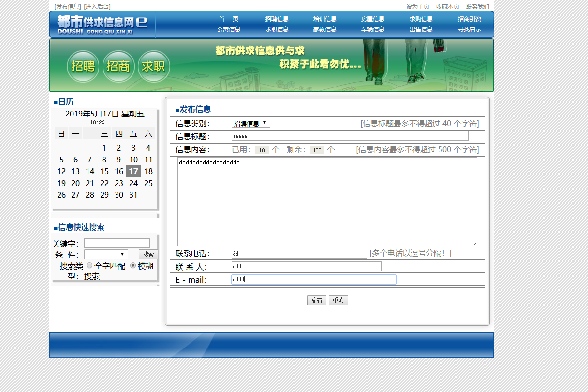The width and height of the screenshot is (588, 392).
Task: Click the 进入后台 link at top
Action: [97, 7]
